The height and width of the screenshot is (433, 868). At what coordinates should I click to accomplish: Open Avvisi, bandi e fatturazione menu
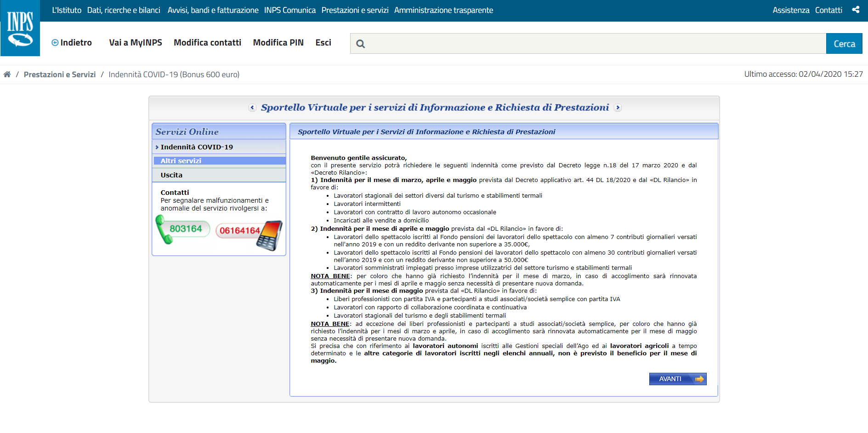[213, 10]
